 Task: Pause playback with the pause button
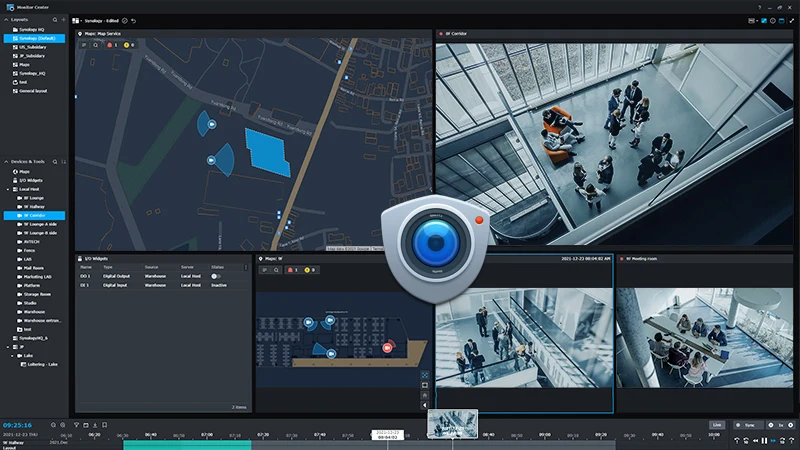[x=764, y=440]
